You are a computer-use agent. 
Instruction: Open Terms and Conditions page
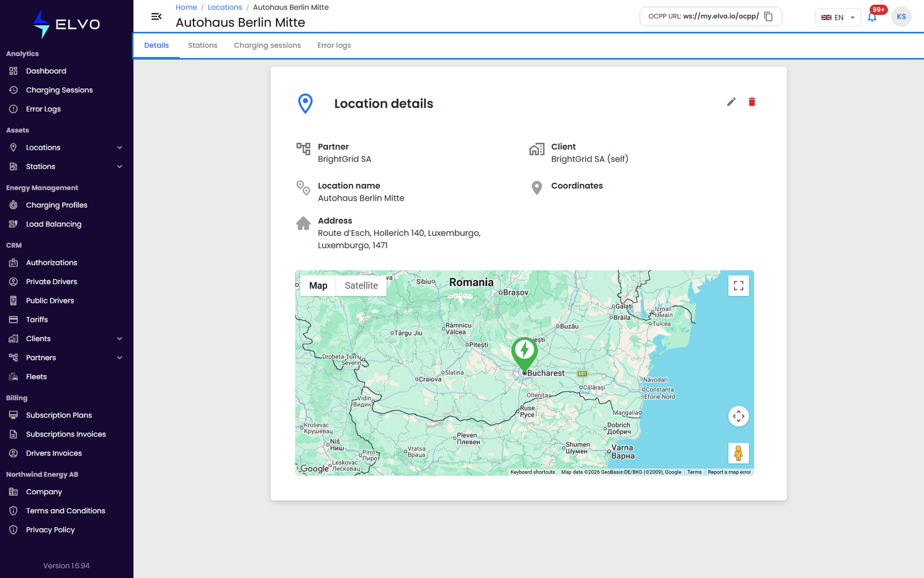[66, 511]
